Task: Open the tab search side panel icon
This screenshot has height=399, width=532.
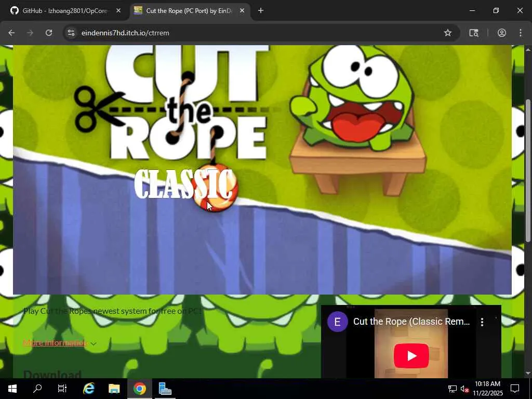Action: point(474,33)
